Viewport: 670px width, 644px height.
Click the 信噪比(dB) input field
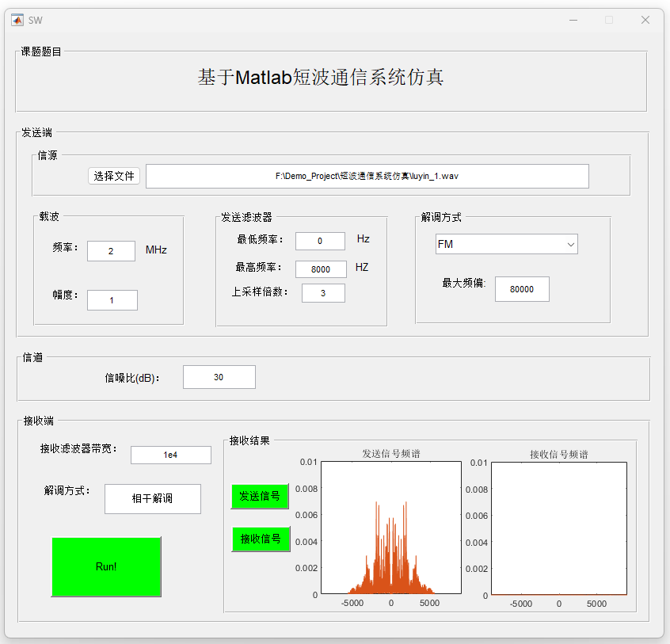tap(219, 377)
